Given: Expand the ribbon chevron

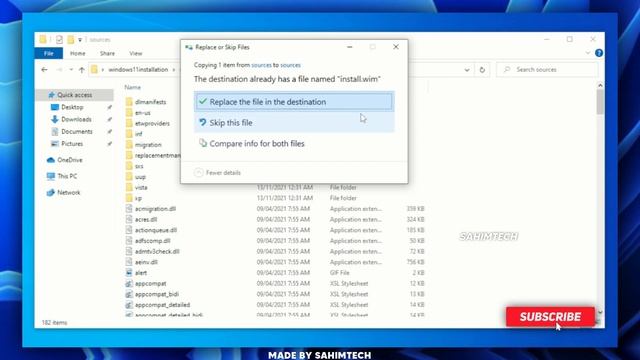Looking at the screenshot, I should pos(588,53).
